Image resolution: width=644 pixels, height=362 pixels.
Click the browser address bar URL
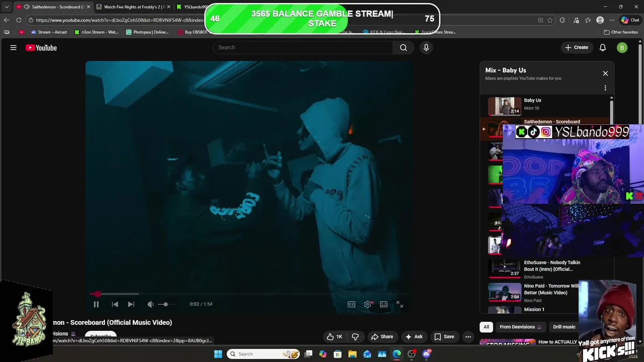coord(120,20)
